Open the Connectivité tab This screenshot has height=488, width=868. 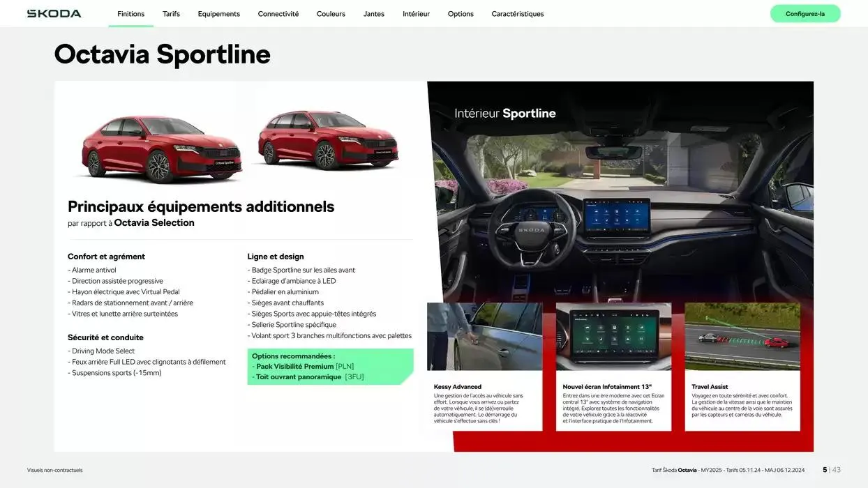pyautogui.click(x=278, y=14)
